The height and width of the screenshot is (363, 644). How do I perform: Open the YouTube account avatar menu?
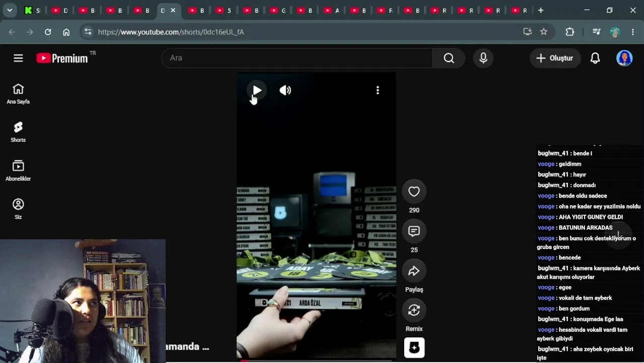tap(624, 58)
